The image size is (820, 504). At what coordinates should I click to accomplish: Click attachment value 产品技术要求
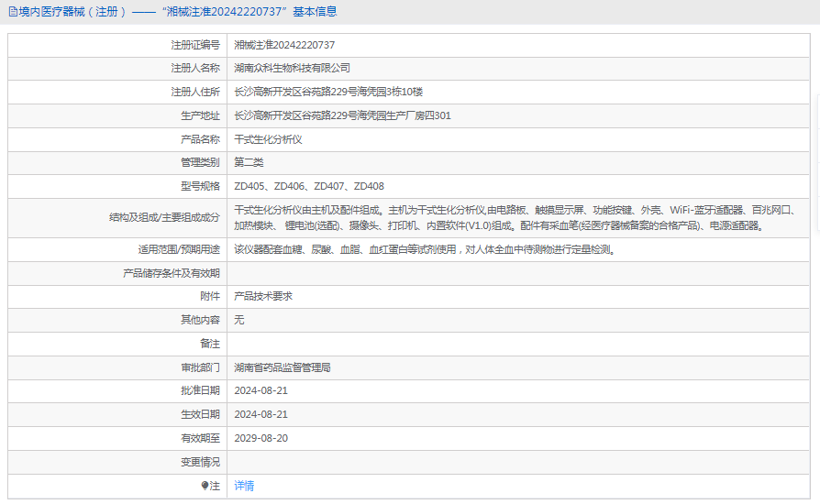pos(263,296)
